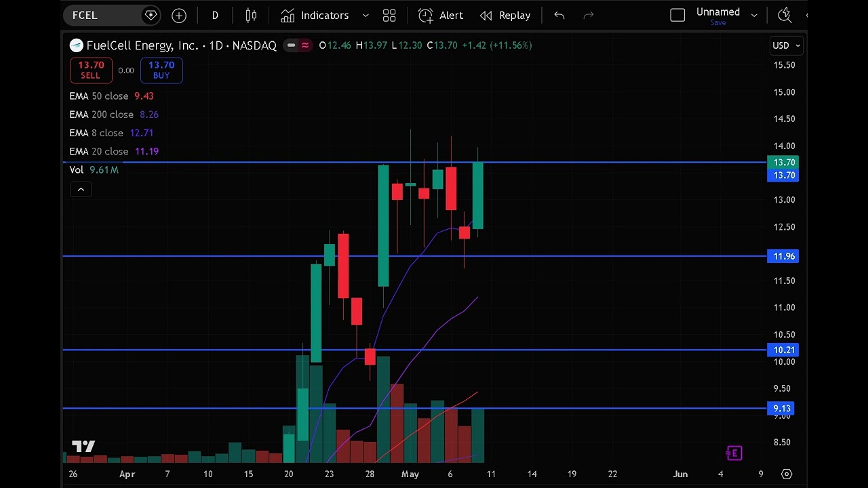This screenshot has width=868, height=488.
Task: Open the quick search icon at top right
Action: pos(785,15)
